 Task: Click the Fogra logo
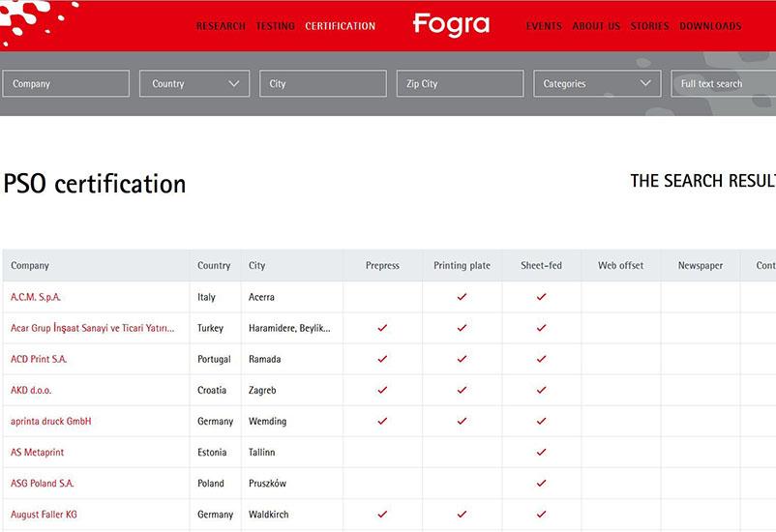pos(450,25)
